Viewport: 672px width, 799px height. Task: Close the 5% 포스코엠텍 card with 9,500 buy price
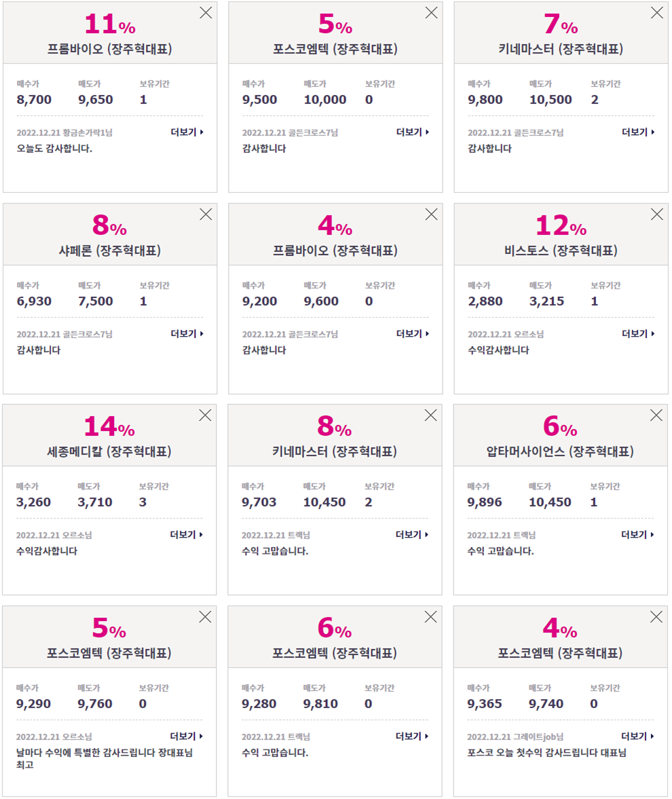tap(432, 13)
